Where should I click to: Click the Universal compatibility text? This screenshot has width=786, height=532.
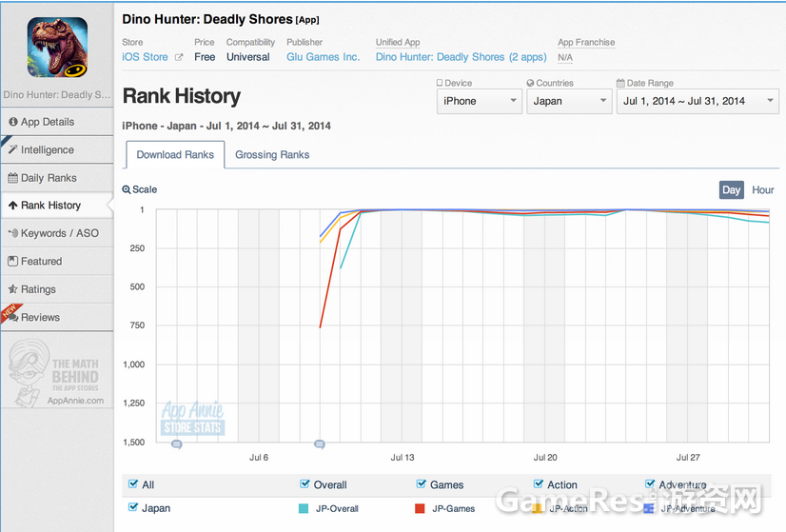click(x=248, y=57)
